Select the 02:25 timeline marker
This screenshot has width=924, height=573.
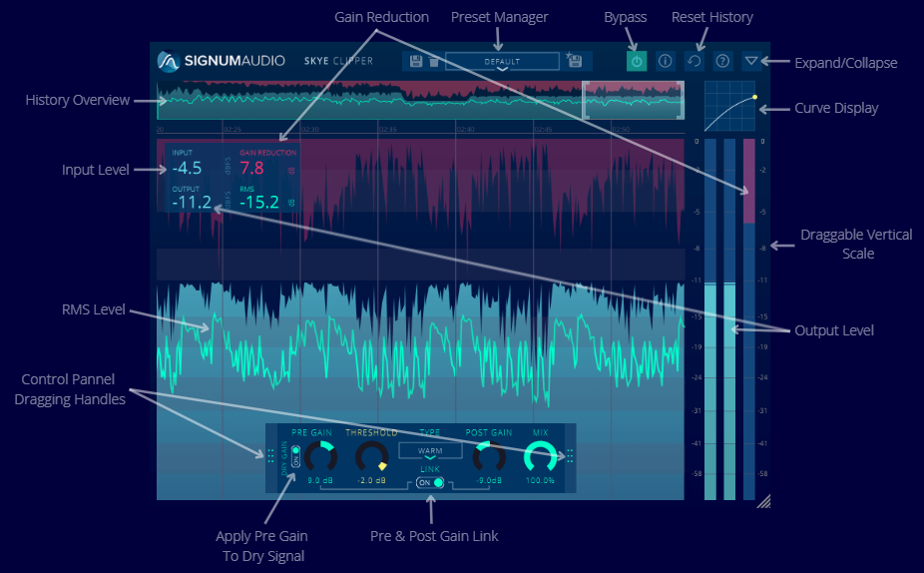[232, 129]
